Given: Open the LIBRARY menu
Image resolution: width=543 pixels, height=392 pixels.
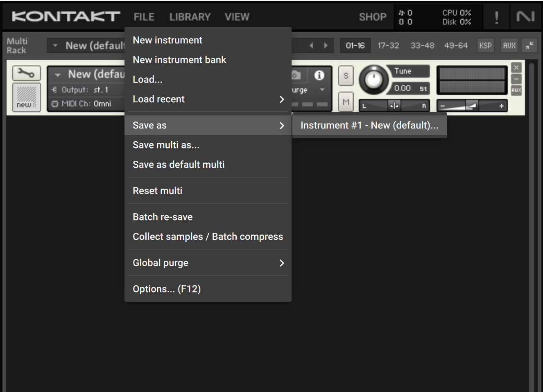Looking at the screenshot, I should point(190,17).
